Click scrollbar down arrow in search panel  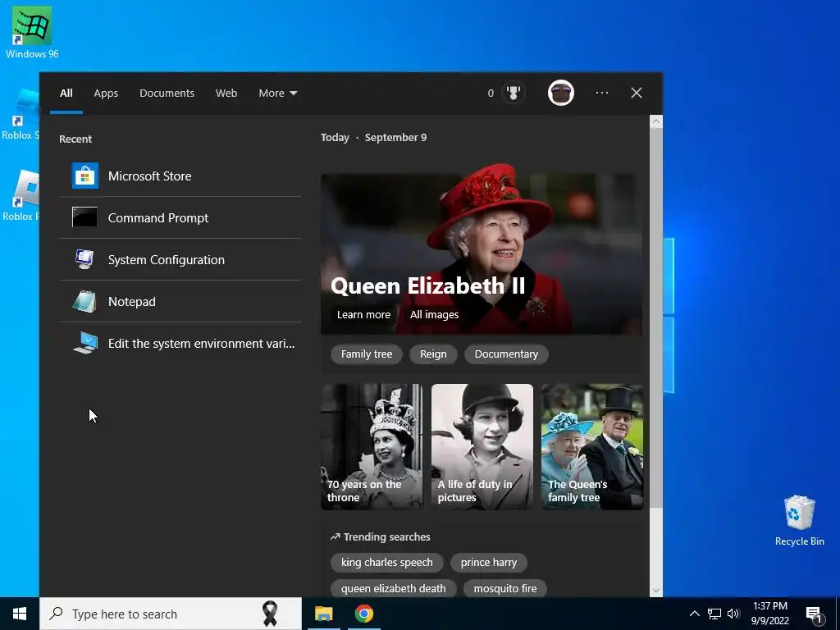(x=655, y=591)
